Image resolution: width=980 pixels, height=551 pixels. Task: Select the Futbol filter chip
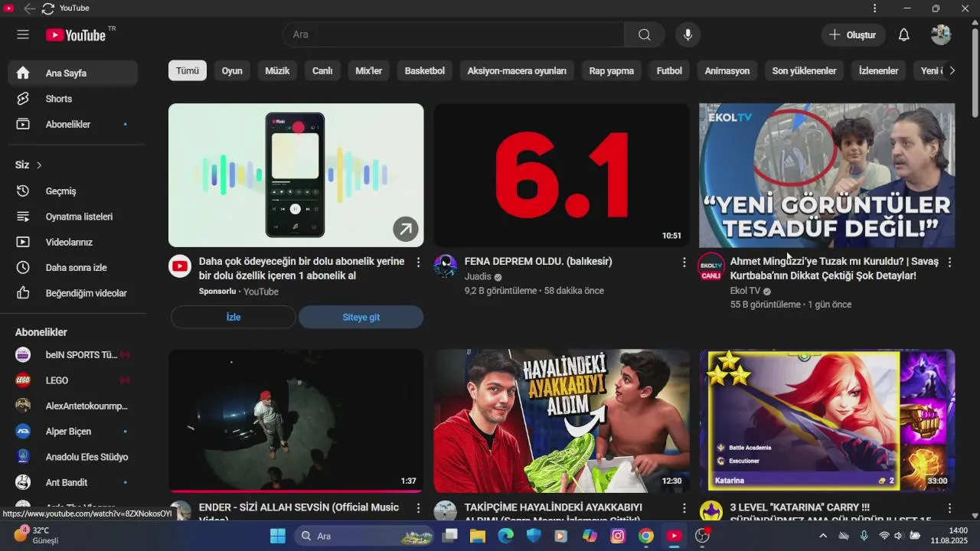[x=669, y=70]
